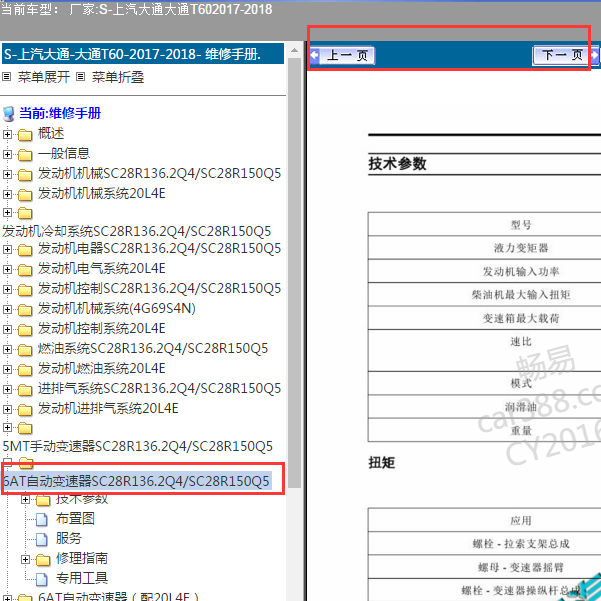Open 修理指南 tree item
Viewport: 601px width, 601px height.
tap(82, 558)
